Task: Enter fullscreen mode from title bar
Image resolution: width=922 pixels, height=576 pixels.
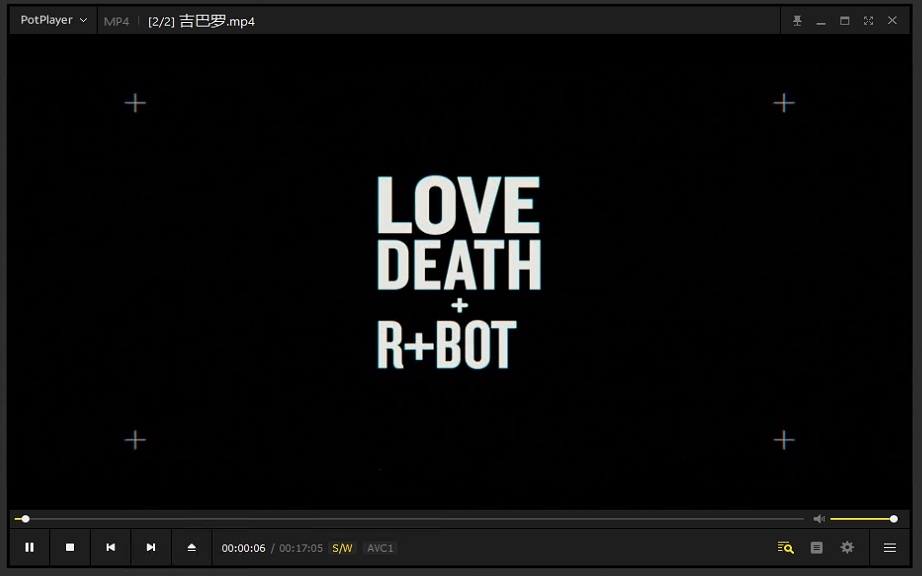Action: click(x=868, y=21)
